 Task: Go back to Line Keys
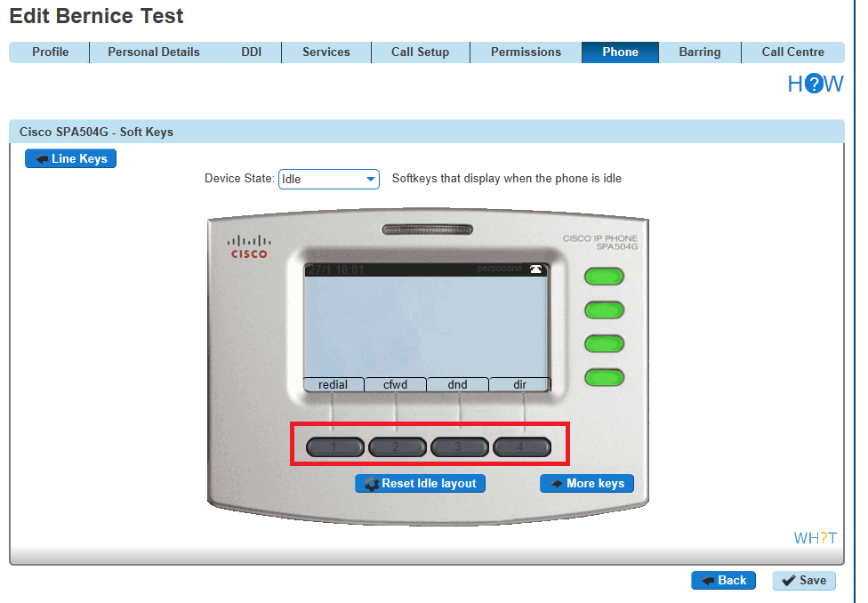(x=71, y=158)
